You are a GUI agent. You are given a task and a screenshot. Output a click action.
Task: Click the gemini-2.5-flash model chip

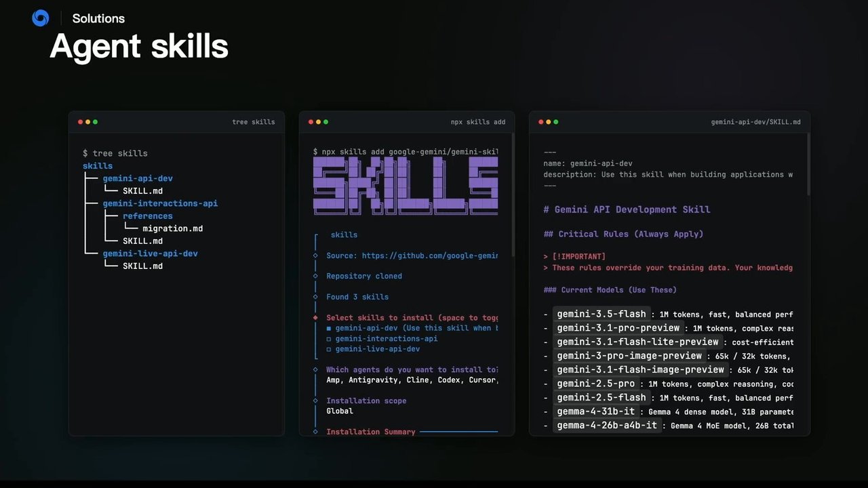[601, 397]
